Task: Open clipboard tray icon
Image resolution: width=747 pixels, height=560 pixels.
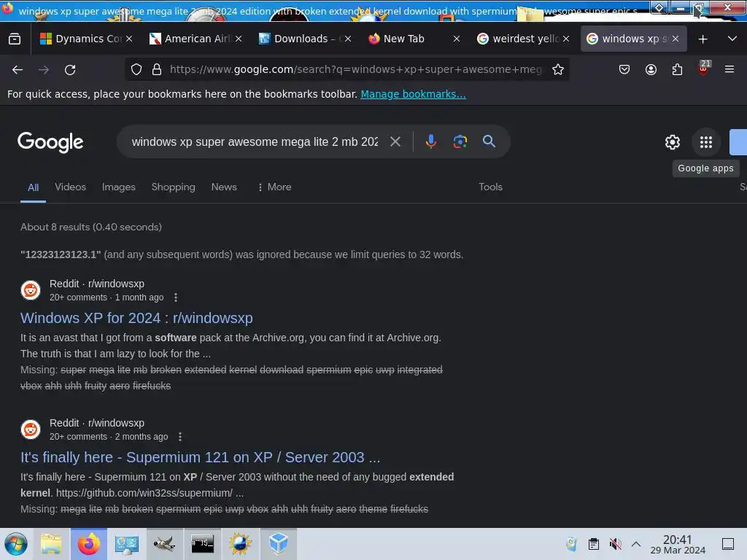Action: point(594,544)
